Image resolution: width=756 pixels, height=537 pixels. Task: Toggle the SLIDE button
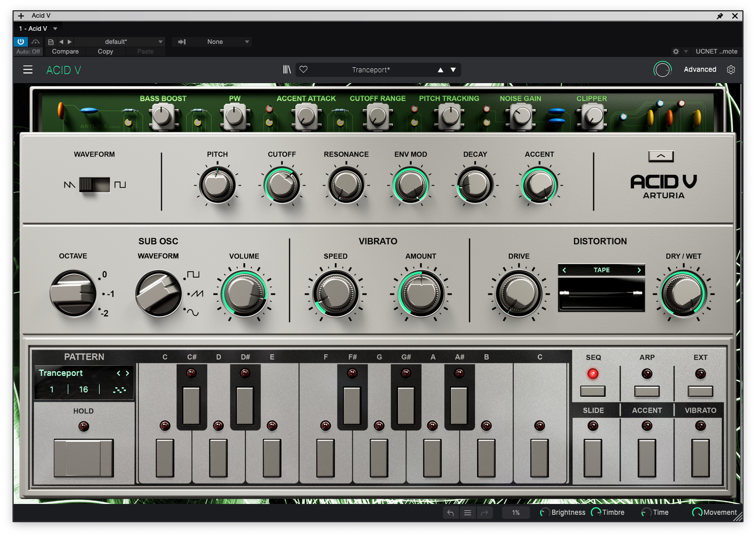click(x=593, y=458)
